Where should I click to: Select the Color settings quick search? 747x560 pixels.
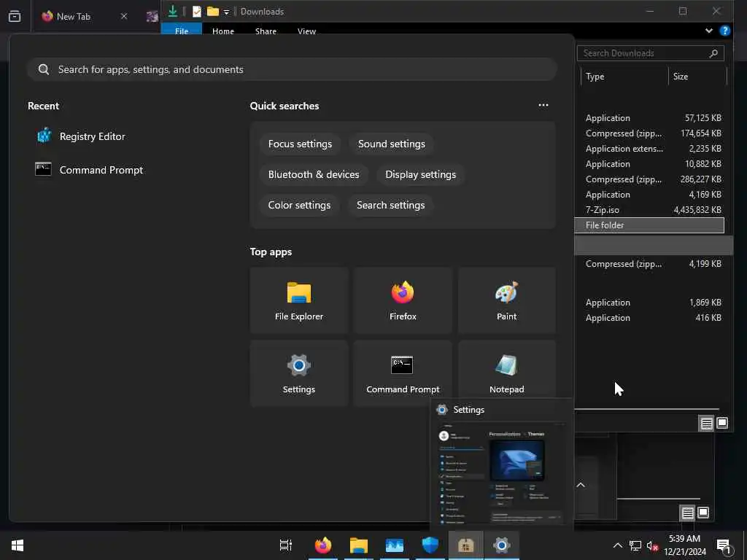coord(299,205)
